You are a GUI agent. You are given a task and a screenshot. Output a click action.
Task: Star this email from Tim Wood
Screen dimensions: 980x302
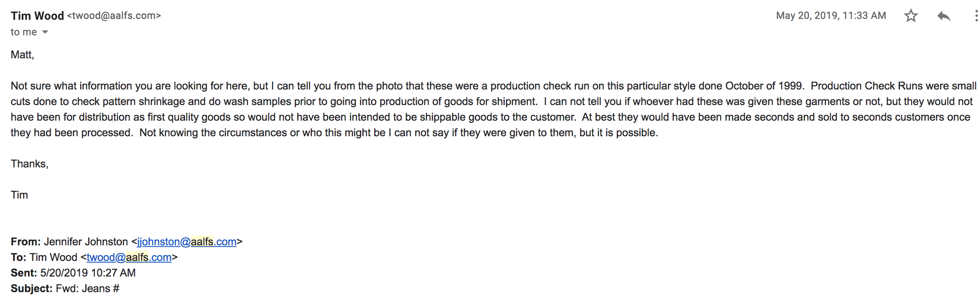pyautogui.click(x=911, y=16)
